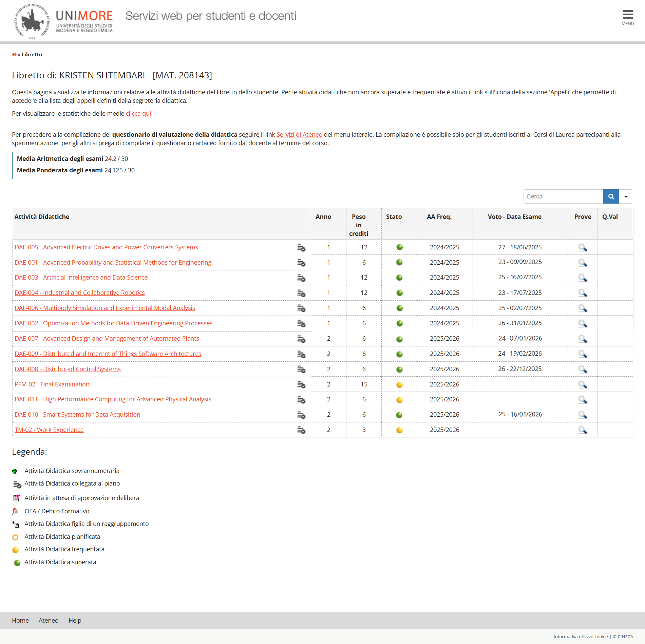Screen dimensions: 645x644
Task: Open the Help footer menu item
Action: click(75, 620)
